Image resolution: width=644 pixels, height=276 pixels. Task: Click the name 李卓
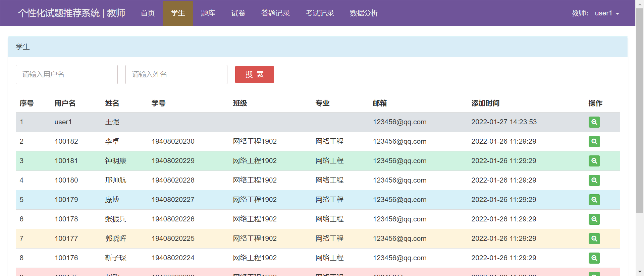112,141
